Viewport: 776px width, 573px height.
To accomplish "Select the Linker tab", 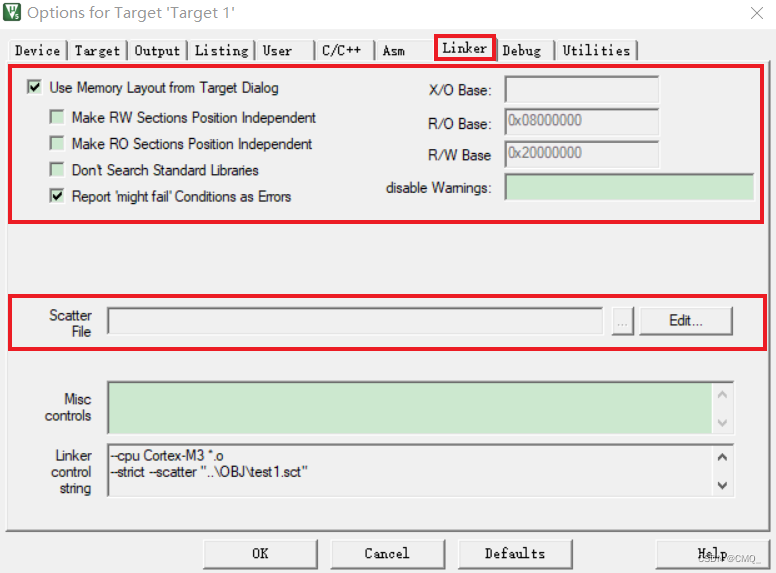I will (x=465, y=48).
